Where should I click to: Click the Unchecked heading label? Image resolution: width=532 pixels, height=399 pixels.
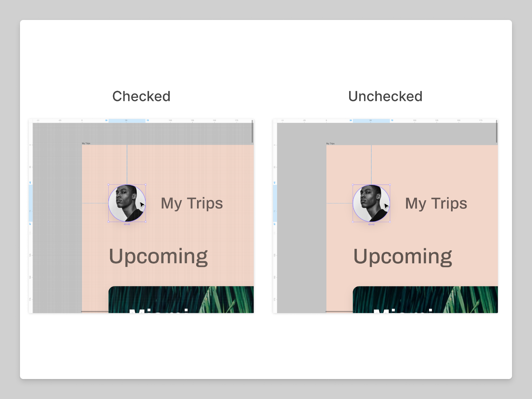click(x=385, y=96)
